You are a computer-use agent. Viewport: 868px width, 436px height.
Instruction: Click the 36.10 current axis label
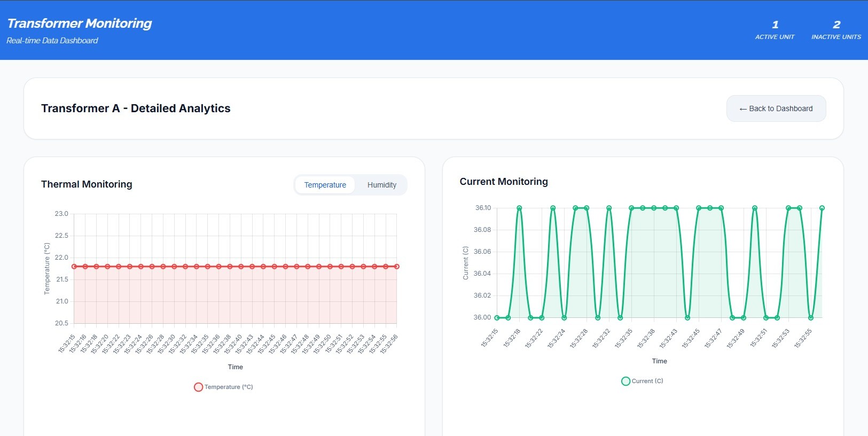483,208
